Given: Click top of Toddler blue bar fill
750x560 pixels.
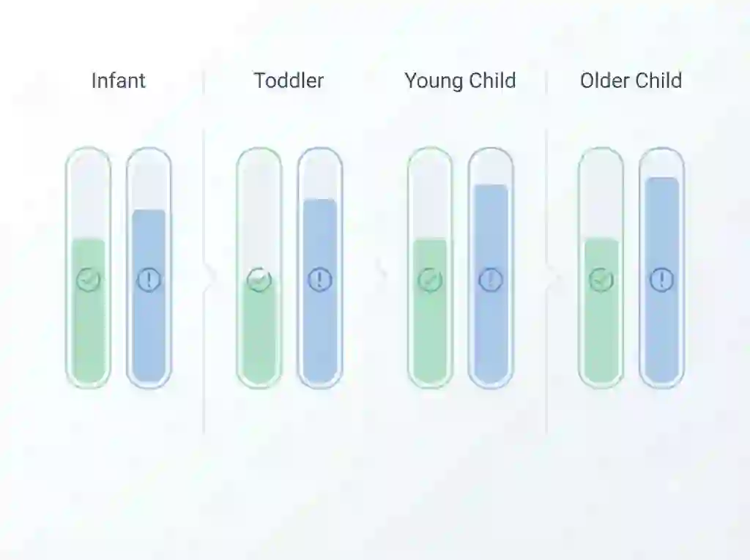Looking at the screenshot, I should (x=320, y=202).
